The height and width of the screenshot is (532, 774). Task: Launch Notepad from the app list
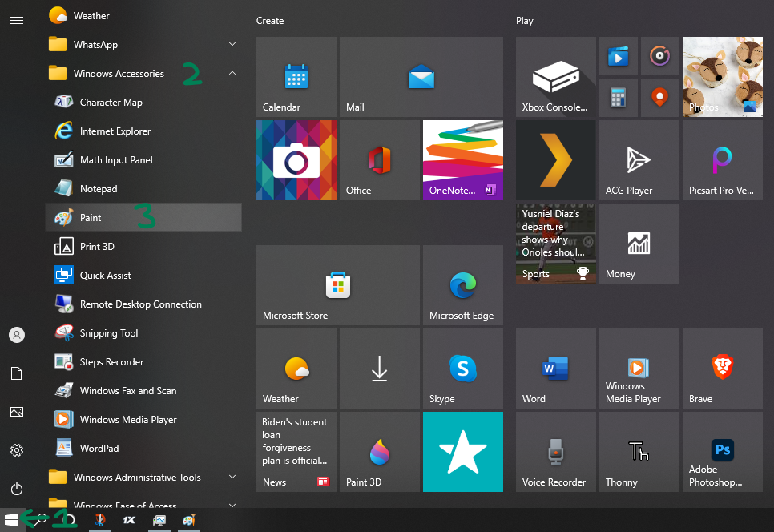tap(143, 189)
